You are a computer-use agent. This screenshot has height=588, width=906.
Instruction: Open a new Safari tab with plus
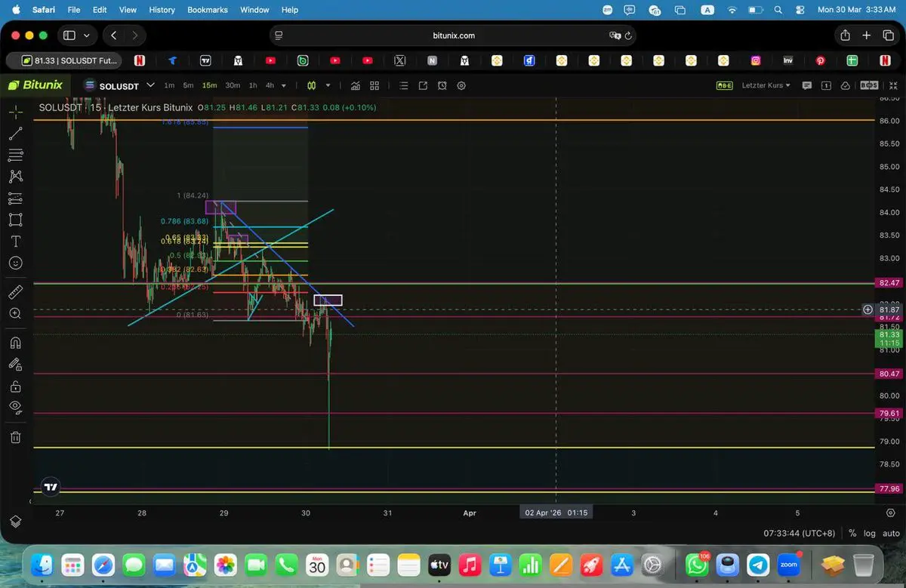(x=867, y=35)
